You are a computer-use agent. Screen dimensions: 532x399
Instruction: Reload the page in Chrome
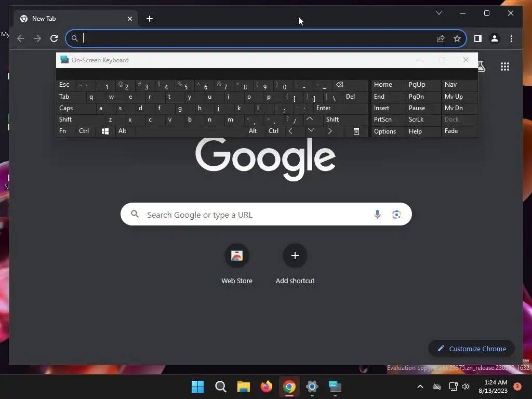(54, 38)
